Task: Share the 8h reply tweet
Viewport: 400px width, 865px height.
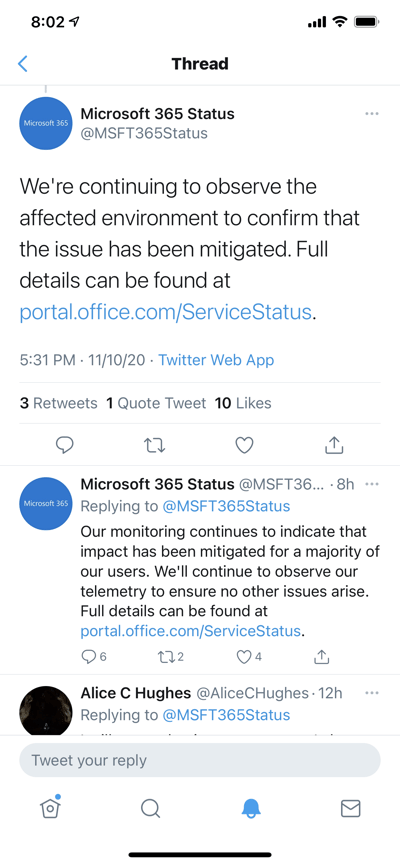Action: [x=322, y=656]
